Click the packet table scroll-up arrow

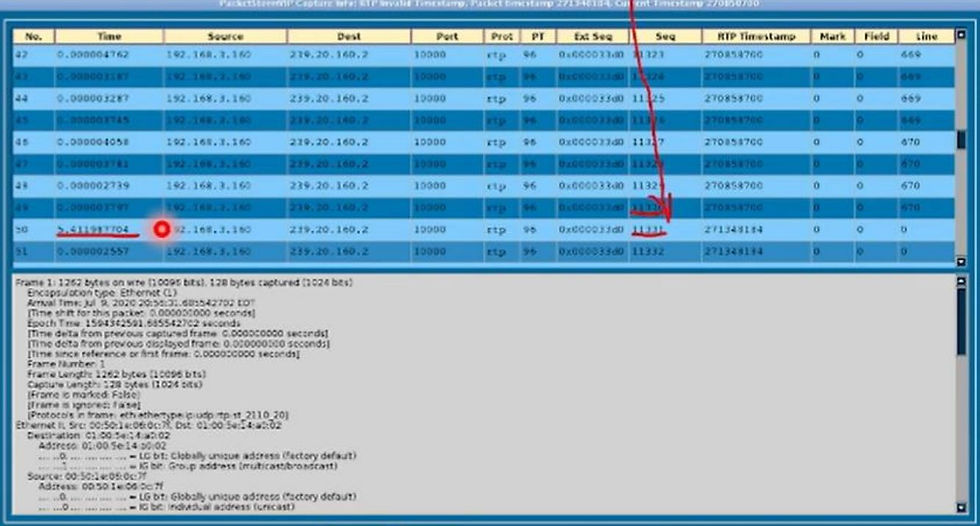[961, 35]
